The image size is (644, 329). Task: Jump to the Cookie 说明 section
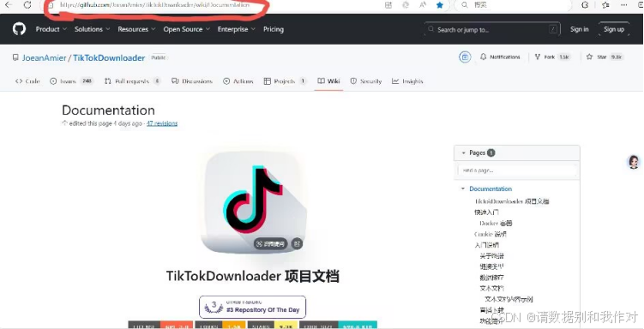(x=490, y=234)
